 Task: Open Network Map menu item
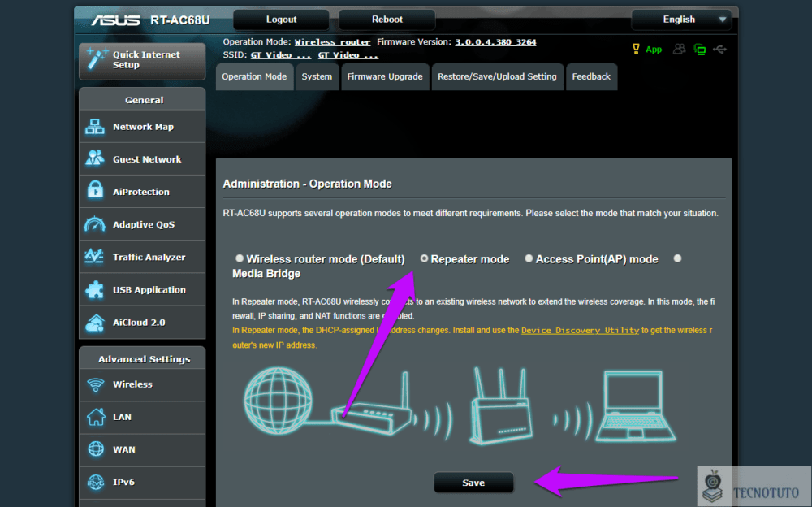(142, 127)
